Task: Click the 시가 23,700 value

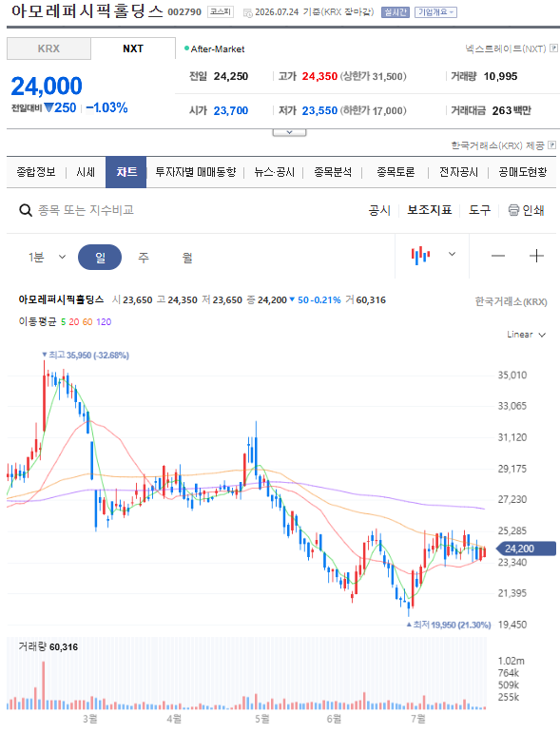Action: (x=231, y=110)
